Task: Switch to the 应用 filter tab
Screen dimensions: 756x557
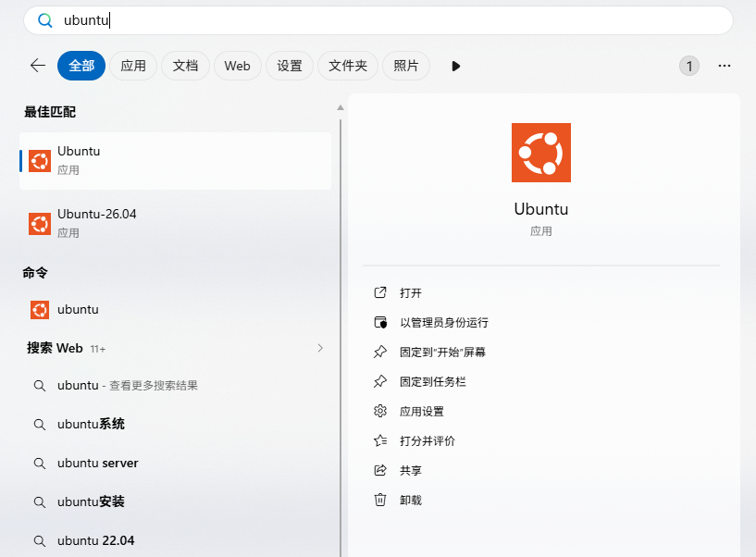Action: point(133,66)
